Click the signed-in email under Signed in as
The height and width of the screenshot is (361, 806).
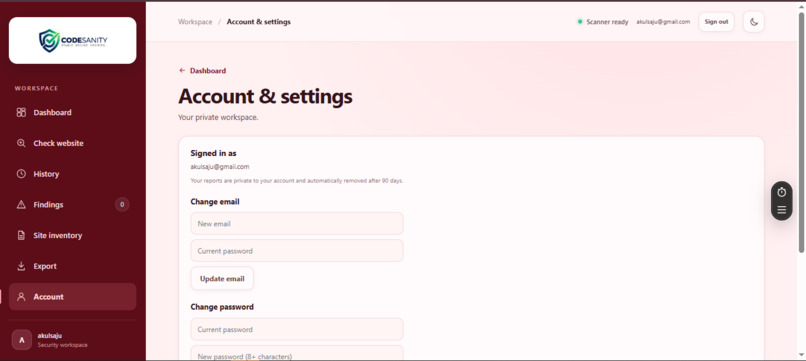click(219, 167)
